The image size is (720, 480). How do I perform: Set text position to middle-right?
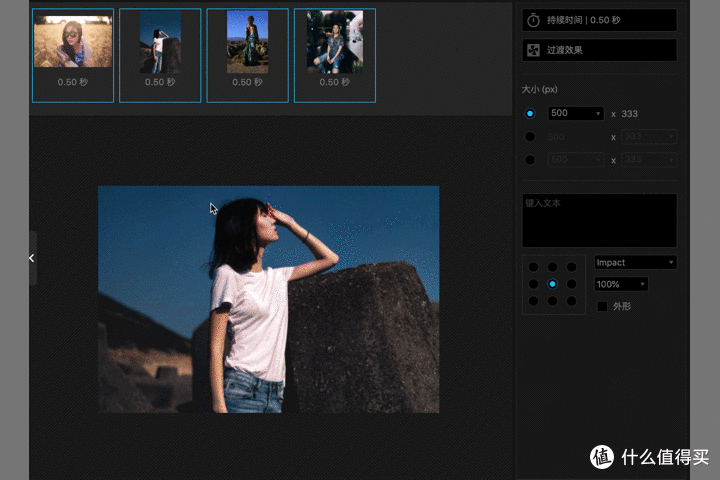571,284
